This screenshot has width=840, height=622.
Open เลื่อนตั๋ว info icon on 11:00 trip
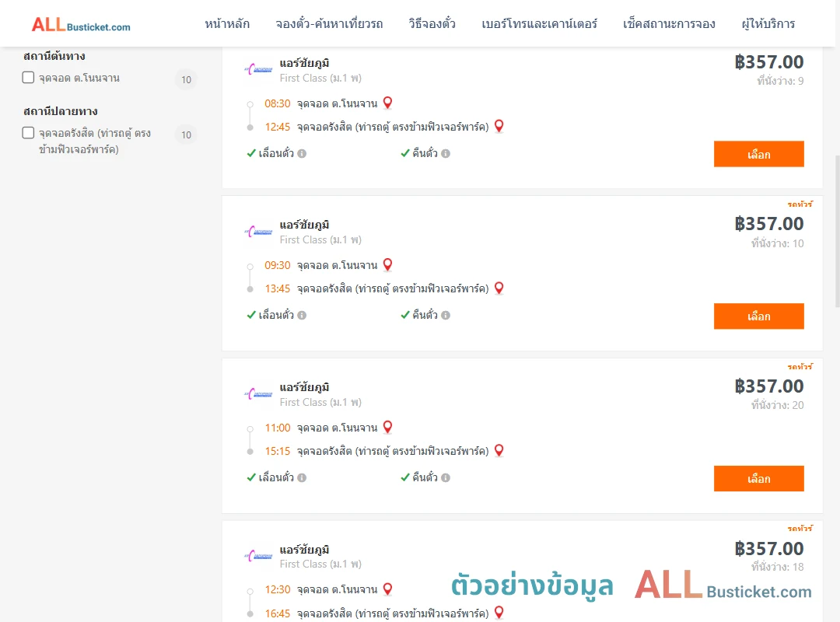pos(302,478)
